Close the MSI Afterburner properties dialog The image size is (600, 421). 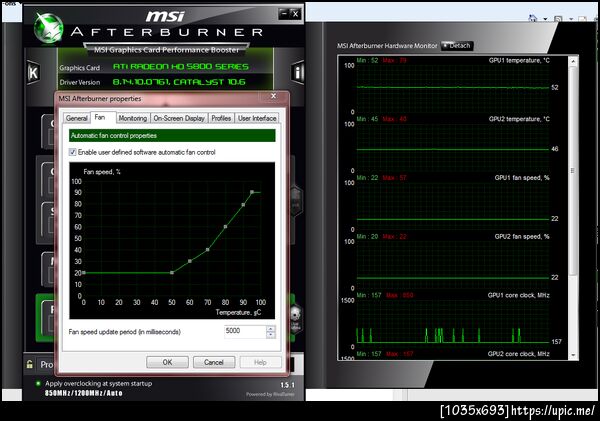(x=273, y=96)
